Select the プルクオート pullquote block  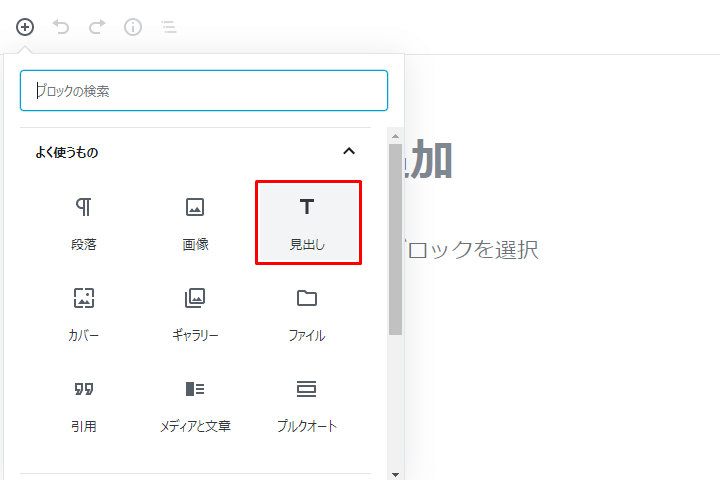[307, 406]
